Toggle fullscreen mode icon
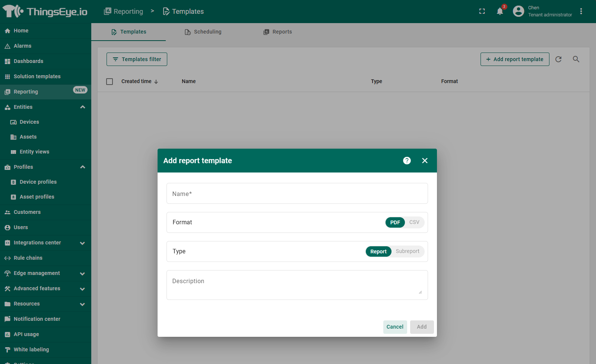Screen dimensions: 596x364 point(482,11)
